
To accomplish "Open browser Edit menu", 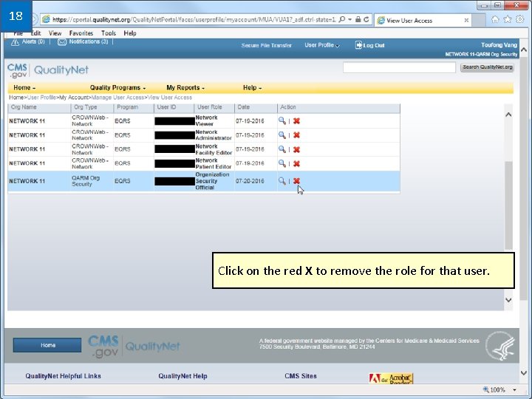I will pos(35,33).
